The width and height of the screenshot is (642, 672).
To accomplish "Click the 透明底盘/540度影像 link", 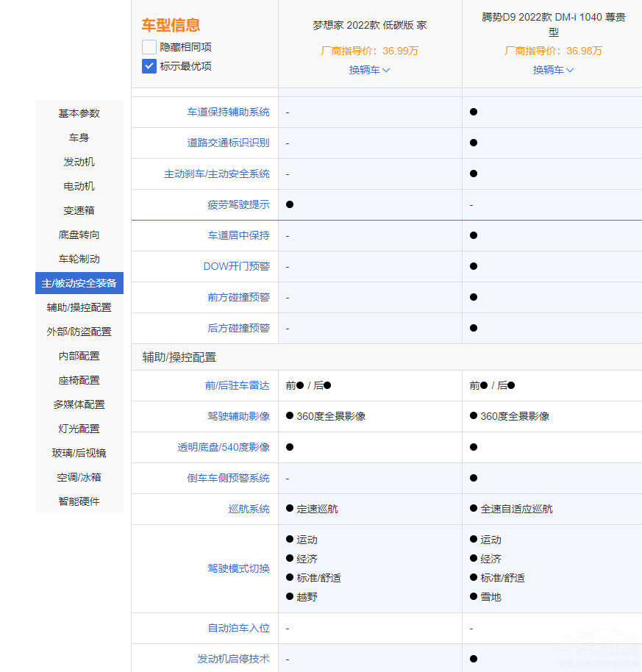I will pyautogui.click(x=223, y=447).
